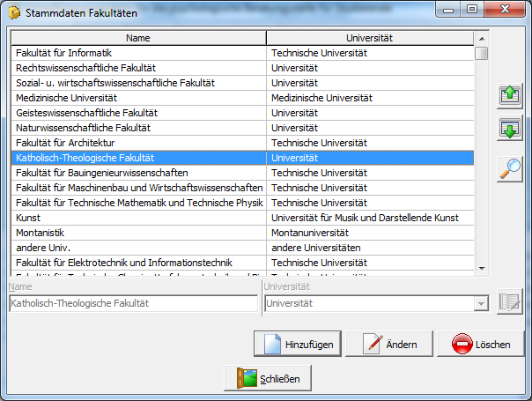This screenshot has height=401, width=532.
Task: Click Technische Universität cell in Informatik row
Action: tap(370, 53)
